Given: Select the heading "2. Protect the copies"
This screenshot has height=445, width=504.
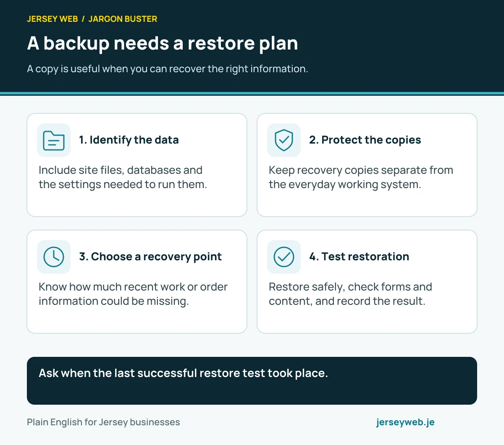Looking at the screenshot, I should click(365, 140).
